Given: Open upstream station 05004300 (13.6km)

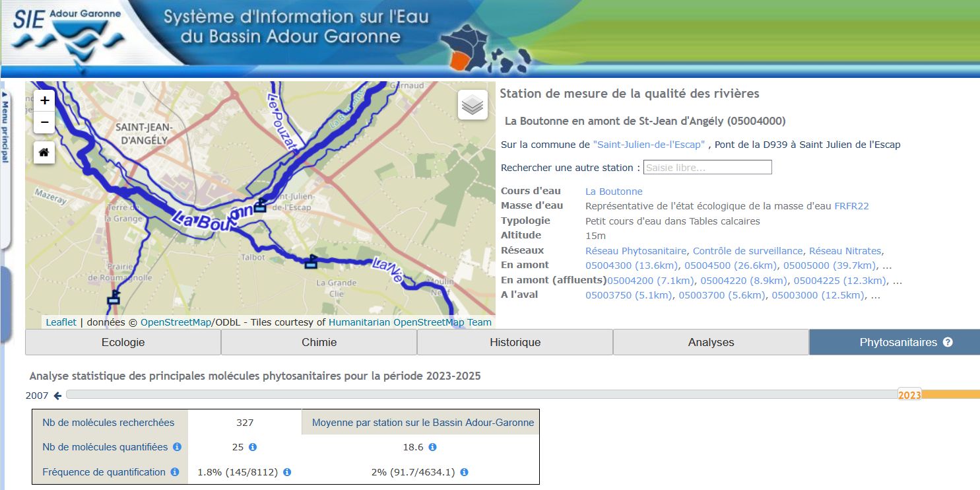Looking at the screenshot, I should [632, 265].
